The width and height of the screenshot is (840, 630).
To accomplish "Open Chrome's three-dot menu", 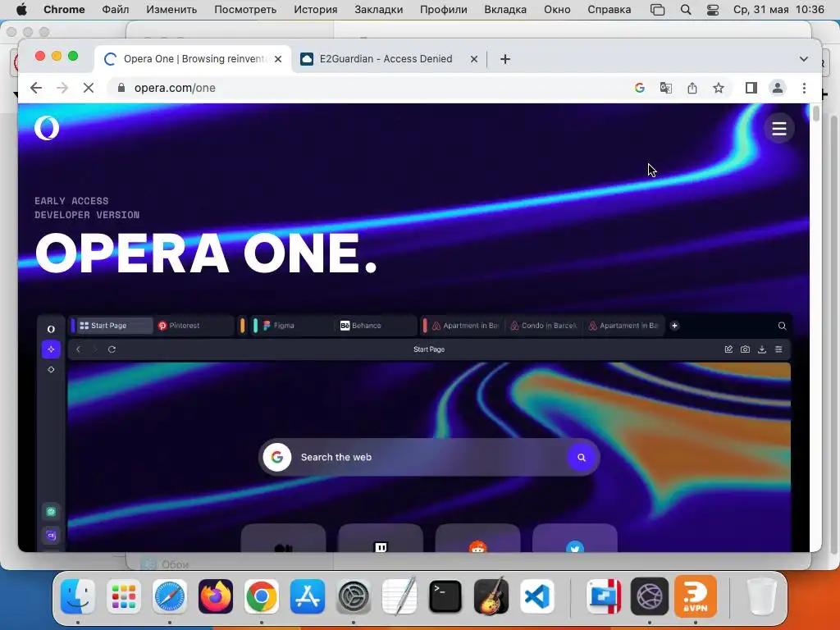I will point(804,88).
